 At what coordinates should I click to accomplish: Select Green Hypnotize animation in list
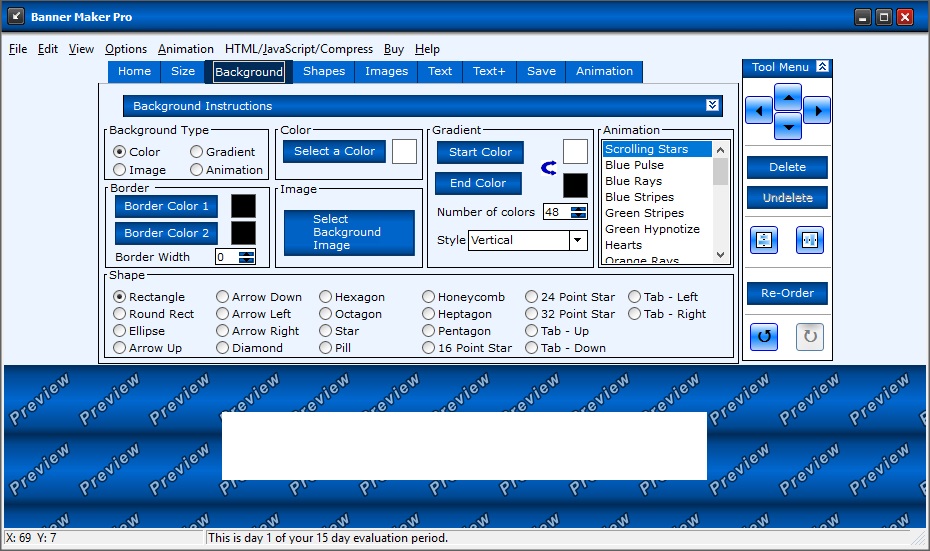click(657, 229)
